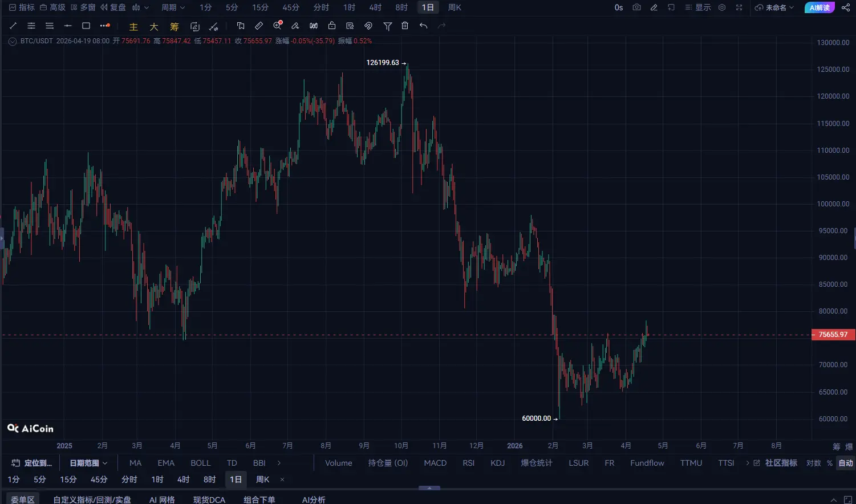Click the yellow 大 indicator button
The height and width of the screenshot is (504, 856).
154,27
